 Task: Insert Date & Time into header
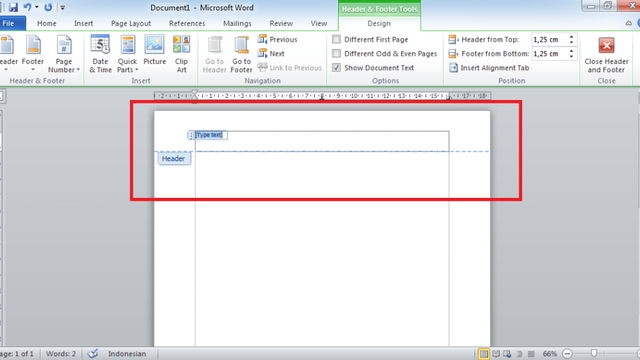[100, 54]
